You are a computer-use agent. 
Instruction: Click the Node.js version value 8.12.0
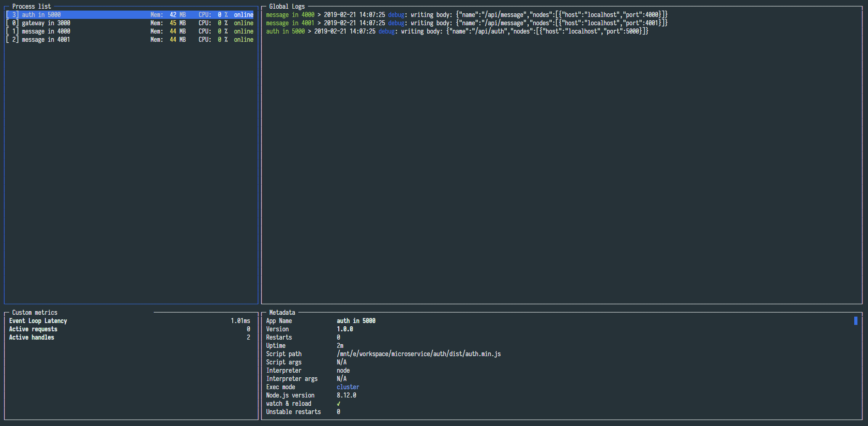[347, 395]
